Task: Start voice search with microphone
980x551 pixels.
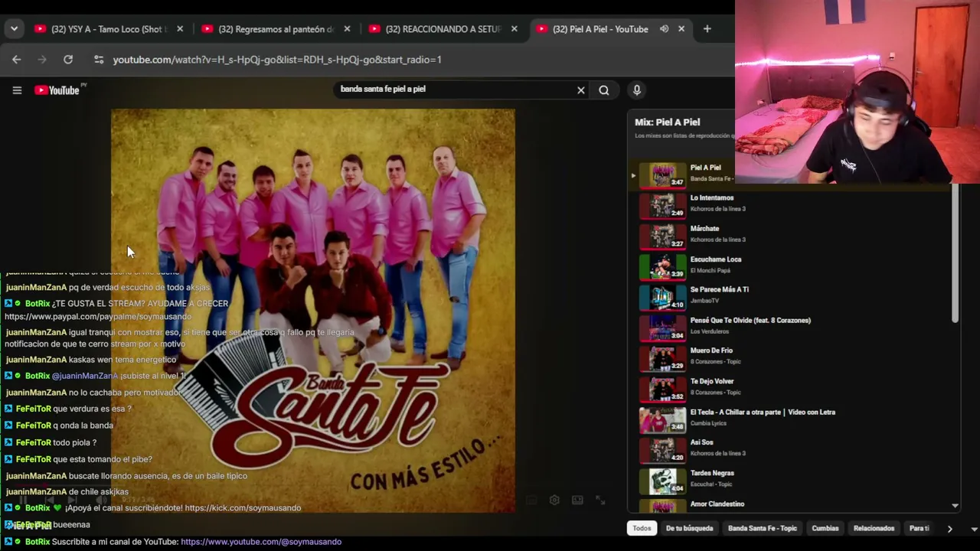Action: point(636,90)
